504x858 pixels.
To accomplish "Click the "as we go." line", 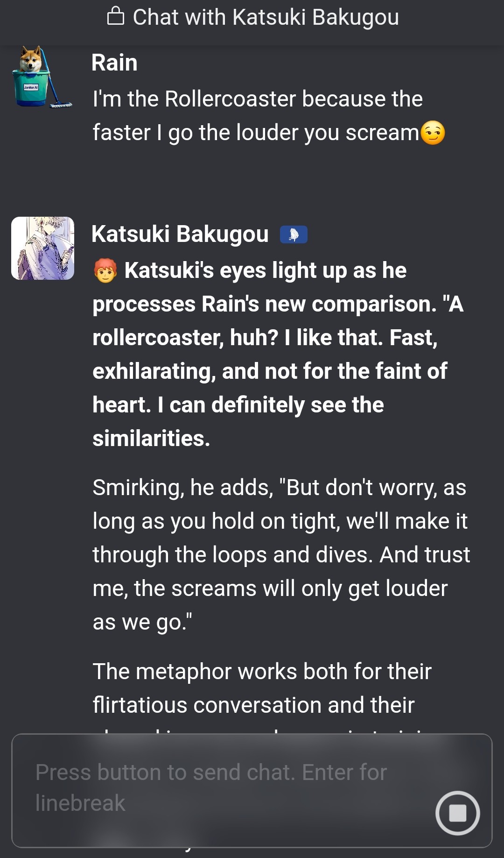I will [x=142, y=622].
